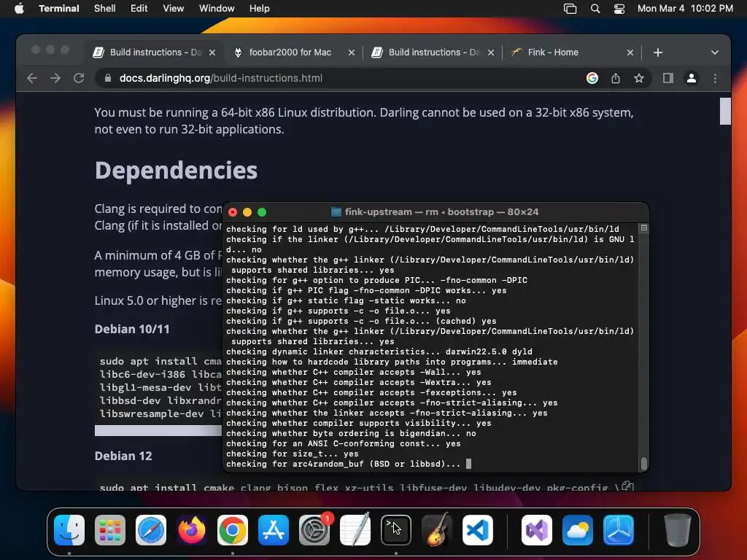Reload the current page
The height and width of the screenshot is (560, 747).
pyautogui.click(x=79, y=78)
